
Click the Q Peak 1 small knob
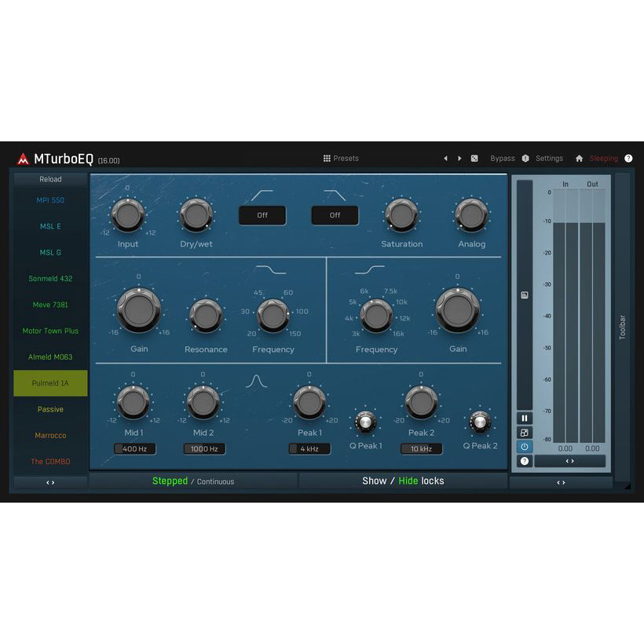pyautogui.click(x=365, y=422)
